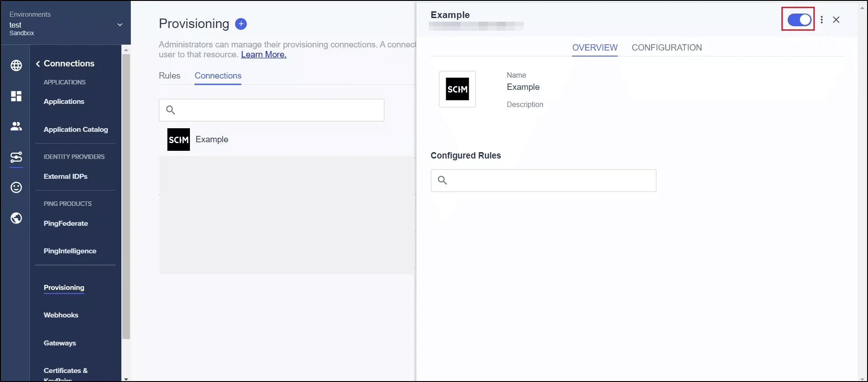Expand the Environments dropdown chevron
Viewport: 868px width, 382px height.
click(x=120, y=24)
